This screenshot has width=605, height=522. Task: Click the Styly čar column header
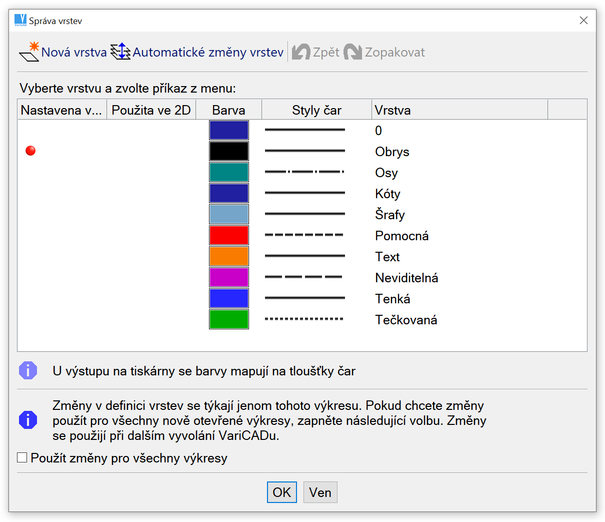pyautogui.click(x=316, y=110)
